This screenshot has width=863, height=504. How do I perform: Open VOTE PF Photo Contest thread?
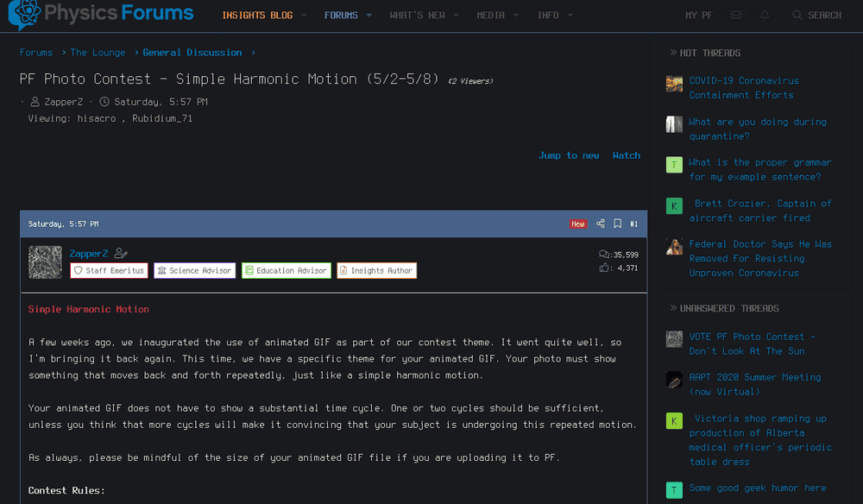click(x=753, y=343)
